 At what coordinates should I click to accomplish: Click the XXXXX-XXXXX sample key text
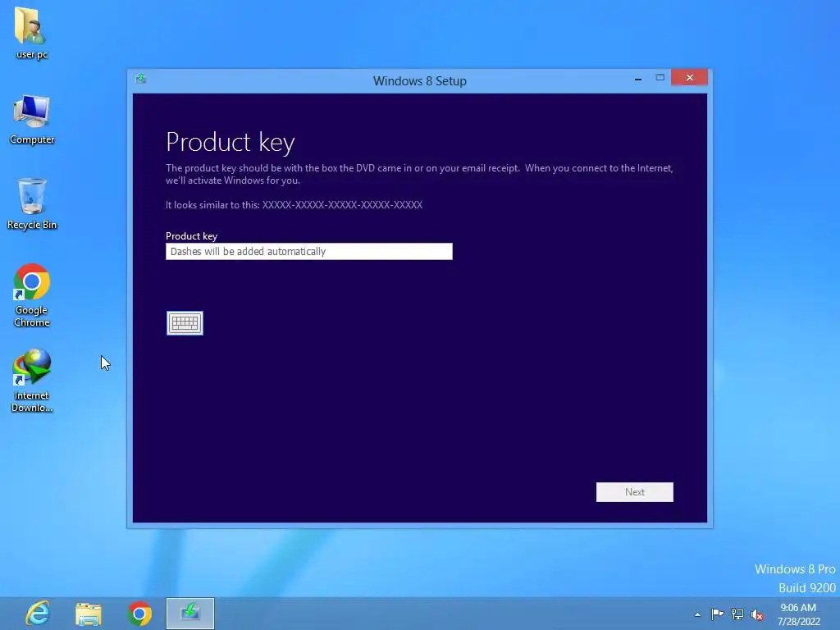click(342, 204)
